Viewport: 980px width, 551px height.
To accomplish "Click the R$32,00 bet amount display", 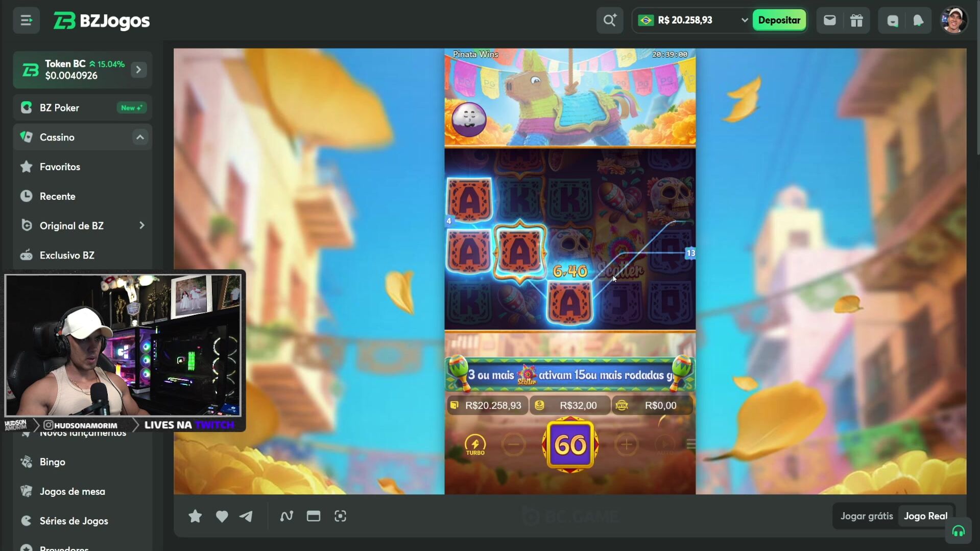I will click(x=570, y=405).
